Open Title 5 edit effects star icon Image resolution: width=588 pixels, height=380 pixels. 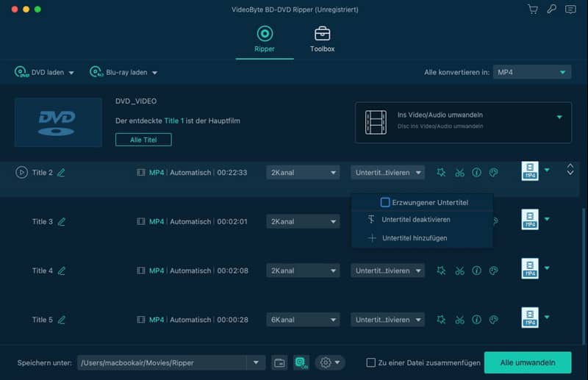[x=441, y=320]
